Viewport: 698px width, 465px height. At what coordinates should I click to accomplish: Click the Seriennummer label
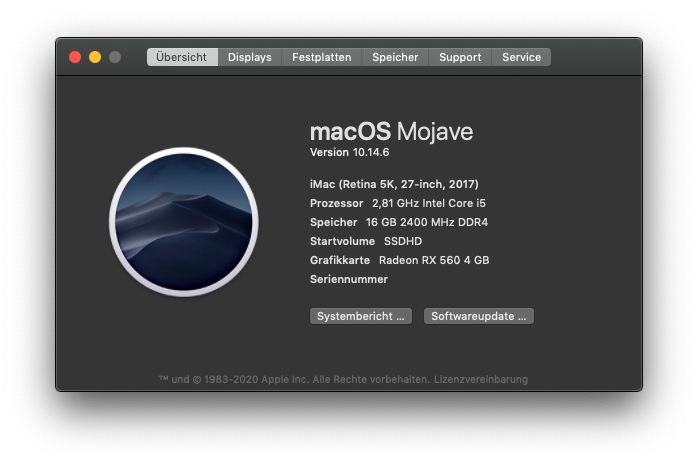click(349, 279)
